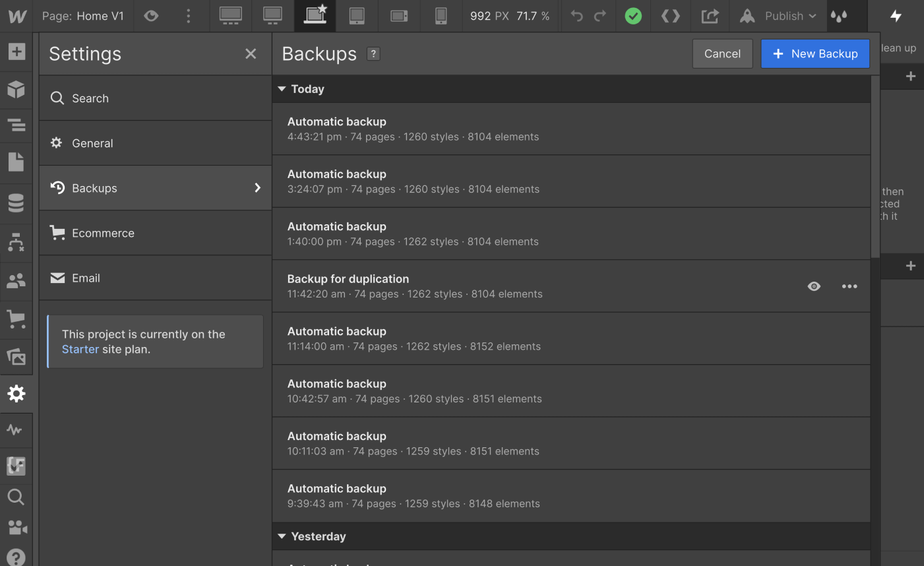Image resolution: width=924 pixels, height=566 pixels.
Task: Open the Add Elements panel
Action: click(16, 51)
